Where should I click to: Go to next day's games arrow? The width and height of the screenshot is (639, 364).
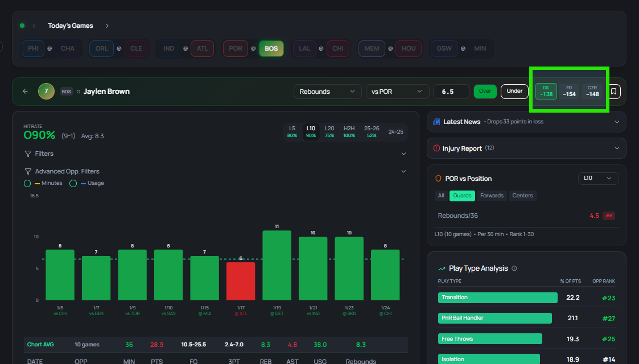point(107,26)
